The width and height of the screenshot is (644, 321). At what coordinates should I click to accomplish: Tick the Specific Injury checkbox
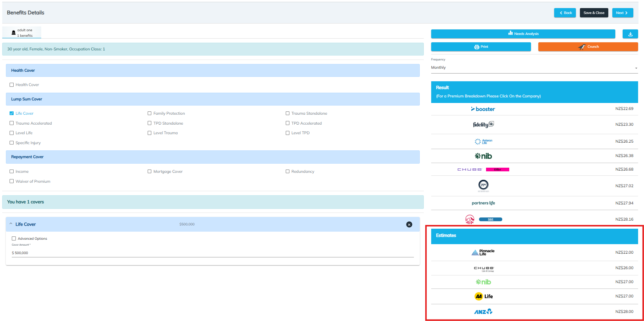(x=12, y=143)
